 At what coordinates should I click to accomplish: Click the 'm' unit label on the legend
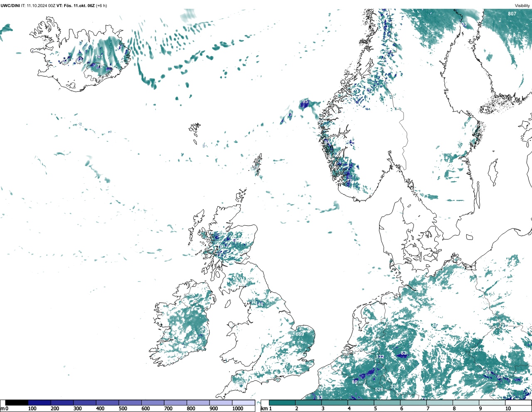(x=2, y=409)
